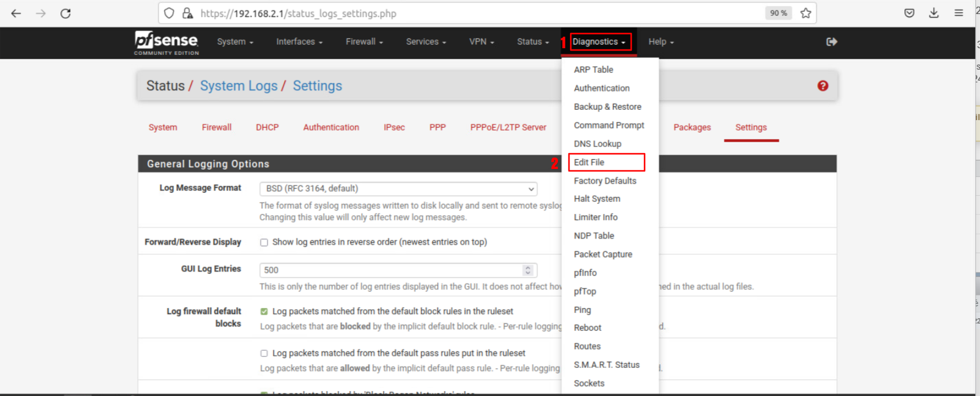Bookmark page using the star icon
Screen dimensions: 980x396
806,13
